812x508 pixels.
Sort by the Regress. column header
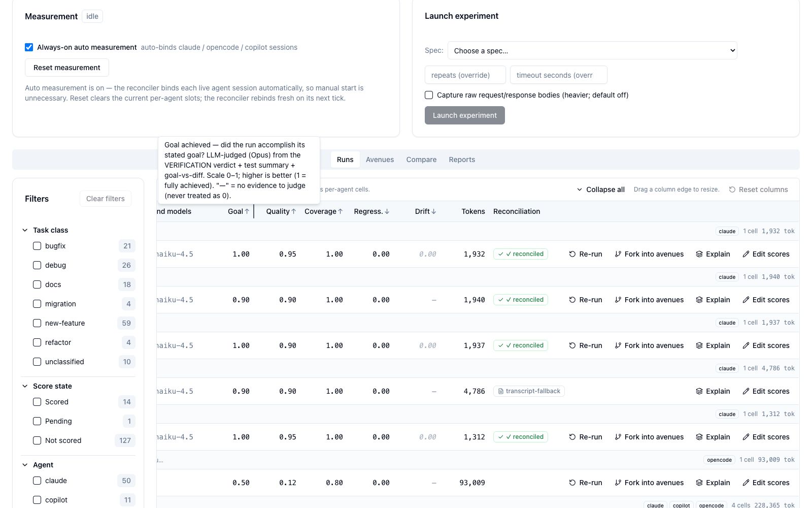click(x=371, y=211)
